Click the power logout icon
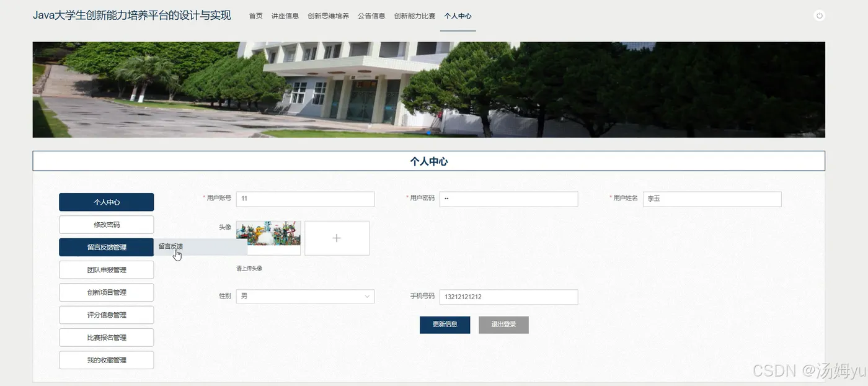868x386 pixels. tap(819, 16)
